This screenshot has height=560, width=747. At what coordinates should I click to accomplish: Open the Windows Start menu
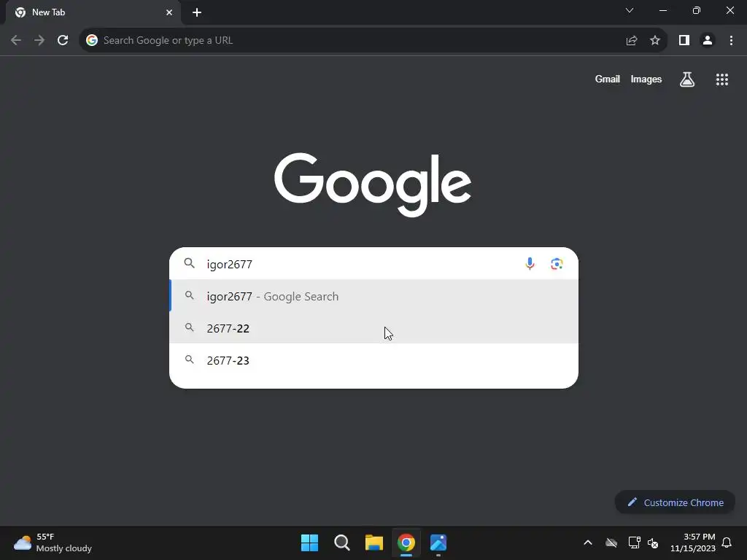coord(309,542)
